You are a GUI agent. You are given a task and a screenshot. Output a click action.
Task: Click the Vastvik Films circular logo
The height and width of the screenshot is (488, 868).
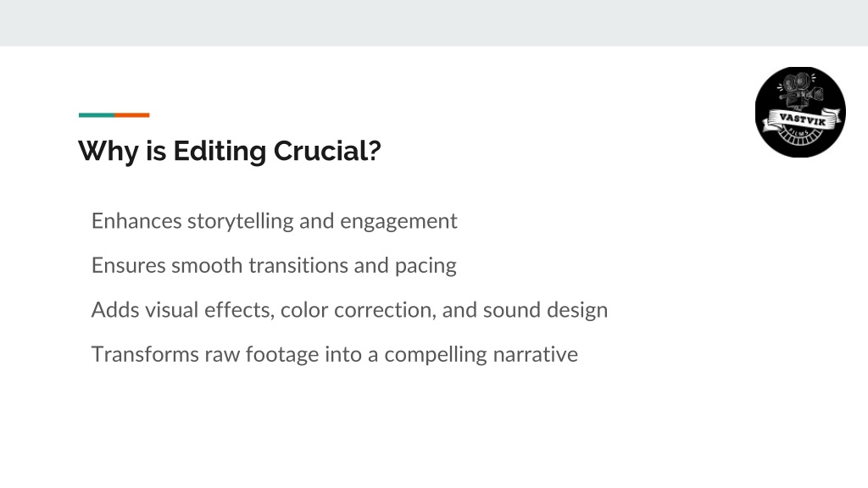coord(800,113)
